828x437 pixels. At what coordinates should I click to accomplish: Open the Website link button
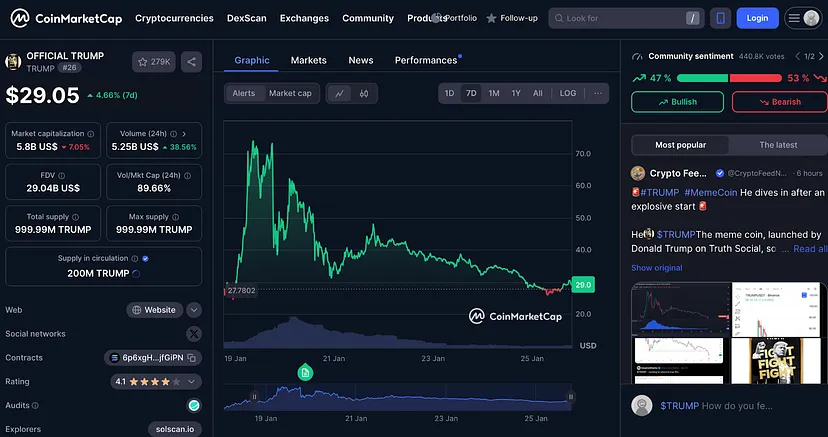(154, 310)
